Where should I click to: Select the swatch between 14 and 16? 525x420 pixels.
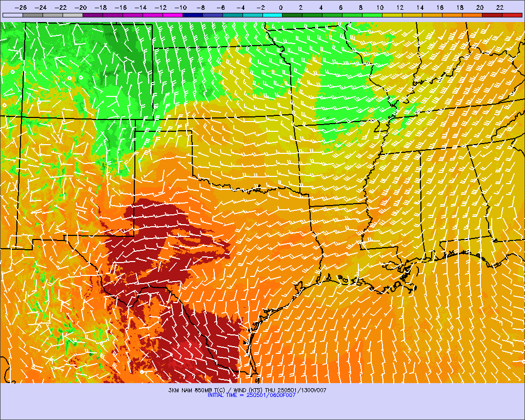(432, 15)
